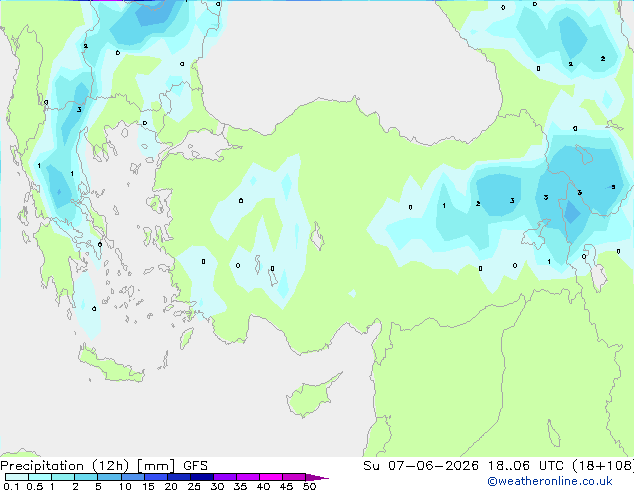Click the '35' legend scale label

pyautogui.click(x=240, y=486)
